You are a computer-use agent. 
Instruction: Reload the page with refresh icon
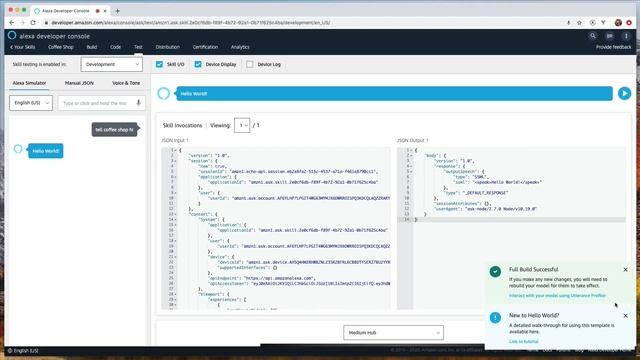pyautogui.click(x=33, y=23)
